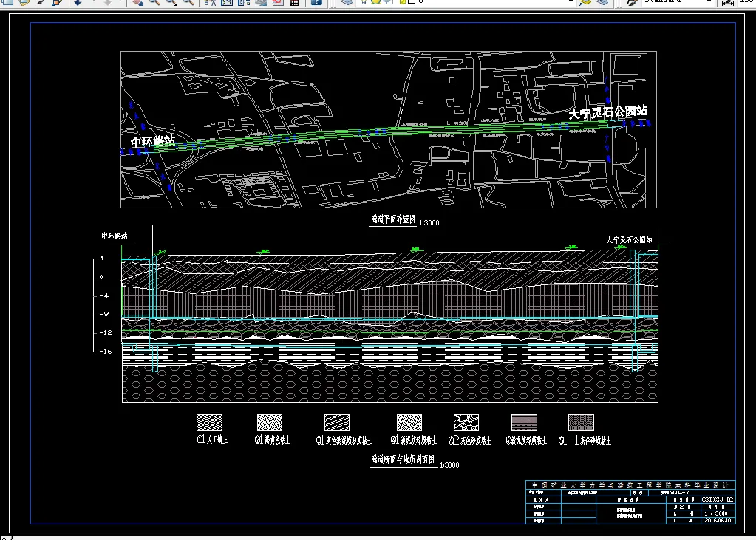
Task: Select the 中环路站 label on the plan map
Action: [153, 141]
